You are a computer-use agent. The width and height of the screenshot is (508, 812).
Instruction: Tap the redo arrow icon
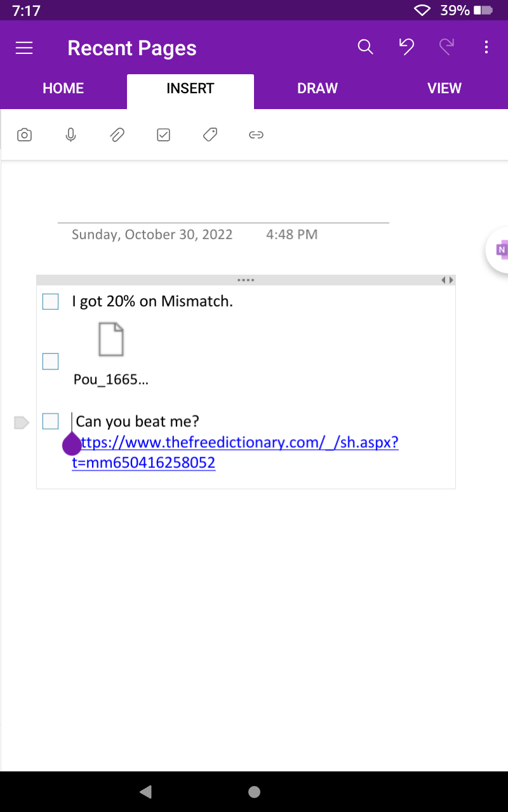tap(446, 47)
